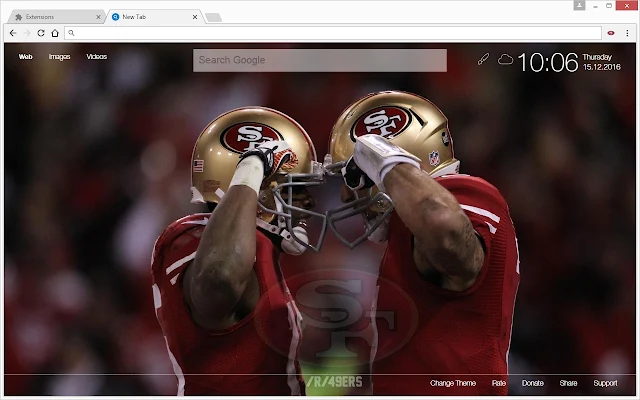Open the red extension icon in toolbar
This screenshot has height=400, width=640.
[x=611, y=33]
